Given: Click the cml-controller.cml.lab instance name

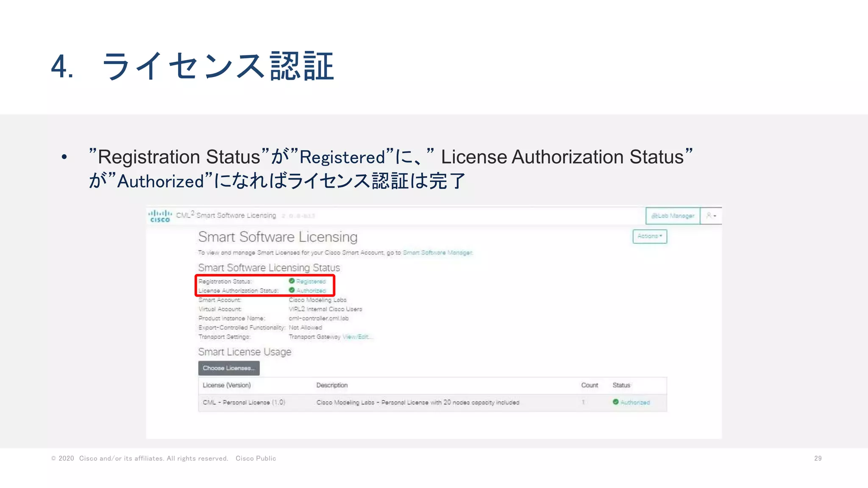Looking at the screenshot, I should click(x=319, y=319).
